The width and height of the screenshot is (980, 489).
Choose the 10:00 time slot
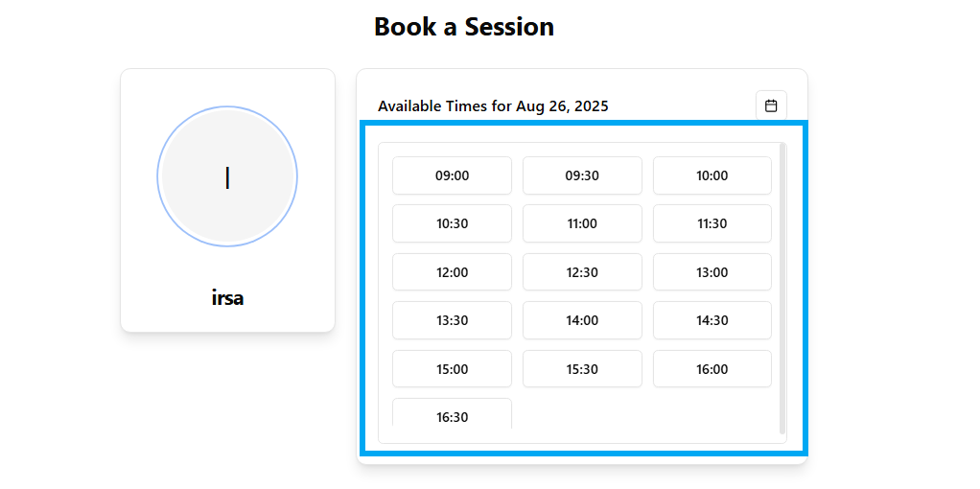[712, 175]
